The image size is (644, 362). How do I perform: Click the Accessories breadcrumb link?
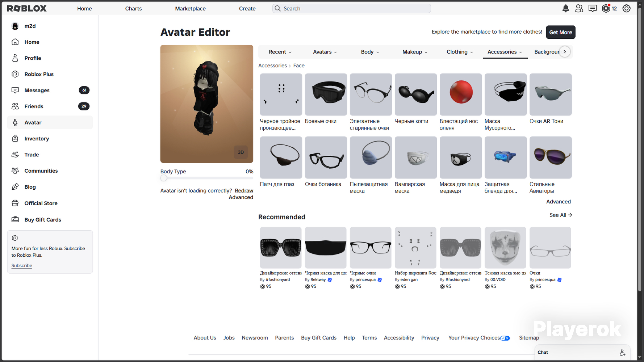tap(272, 66)
